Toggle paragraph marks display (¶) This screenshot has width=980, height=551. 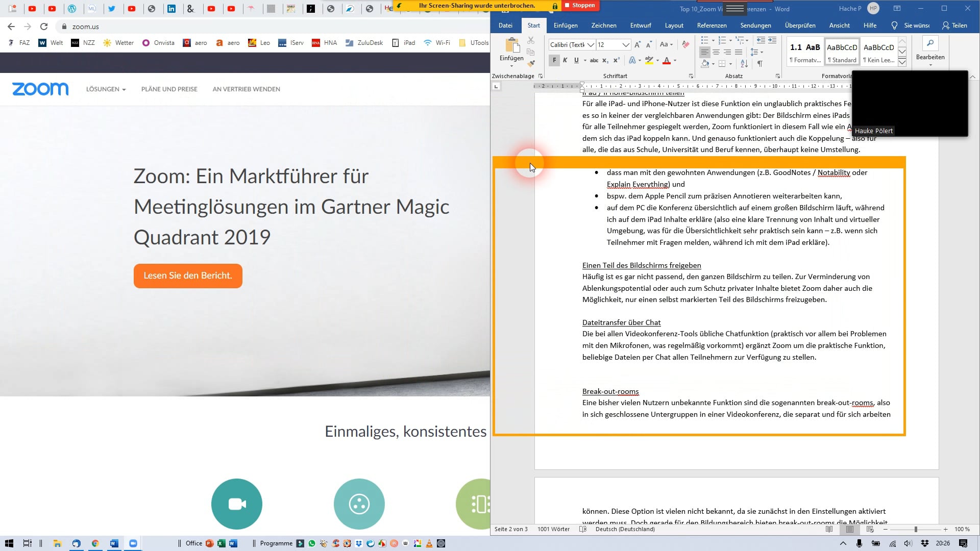[760, 64]
